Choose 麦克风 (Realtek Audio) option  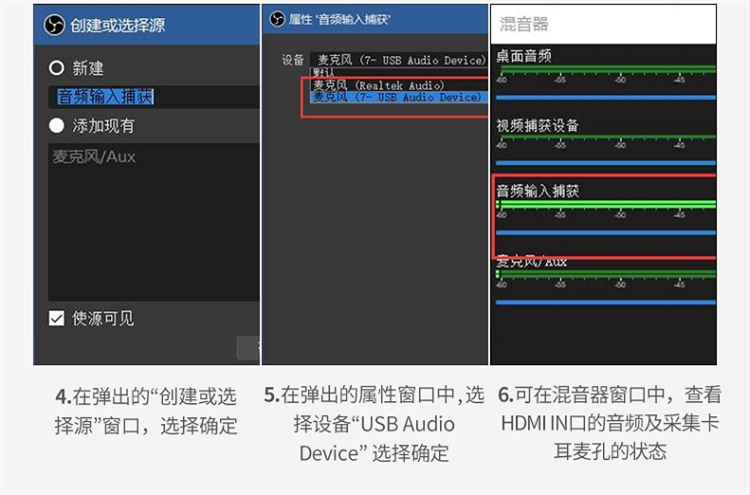[378, 85]
